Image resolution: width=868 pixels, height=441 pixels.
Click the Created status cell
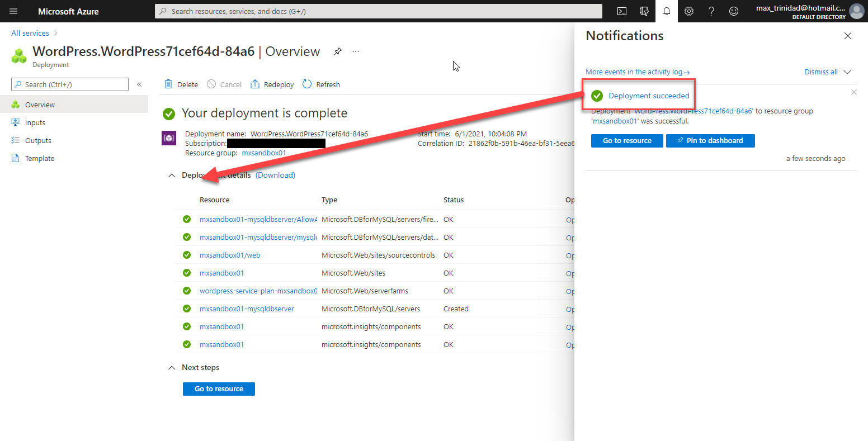tap(456, 309)
